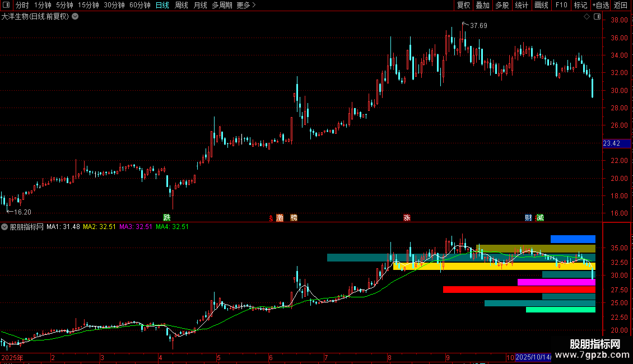633x364 pixels.
Task: Click the blue horizontal band in indicator
Action: click(x=573, y=239)
